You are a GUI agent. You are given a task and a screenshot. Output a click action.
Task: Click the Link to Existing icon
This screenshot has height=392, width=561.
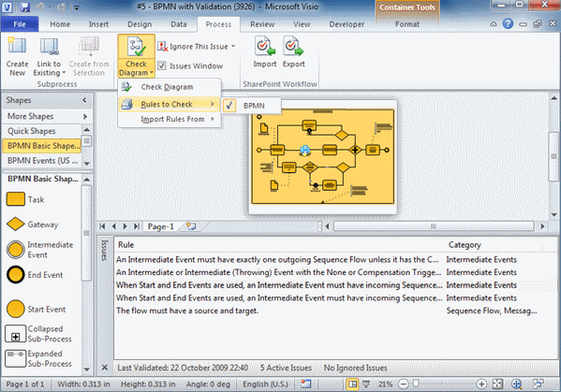coord(49,47)
